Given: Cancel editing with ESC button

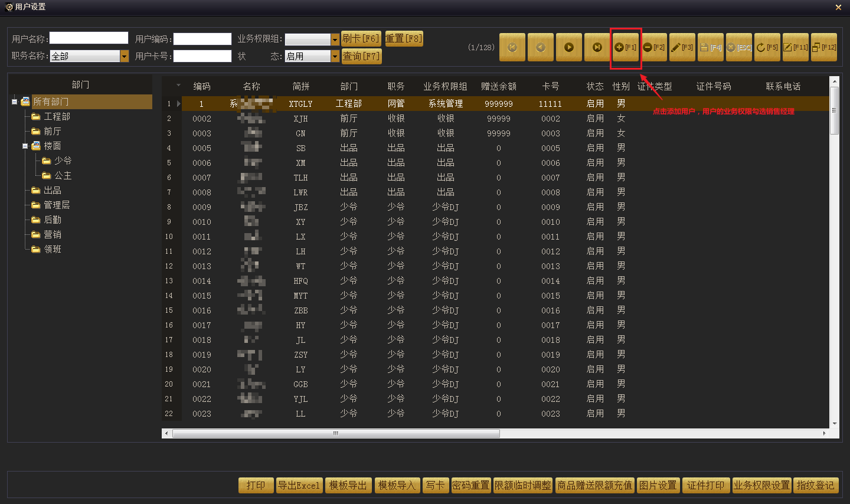Looking at the screenshot, I should pyautogui.click(x=739, y=47).
